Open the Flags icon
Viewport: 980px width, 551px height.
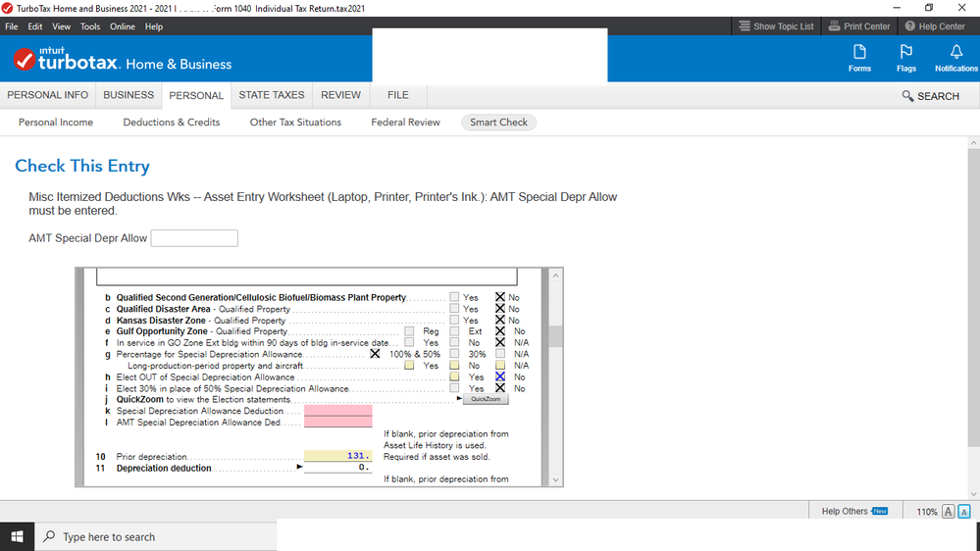tap(905, 58)
